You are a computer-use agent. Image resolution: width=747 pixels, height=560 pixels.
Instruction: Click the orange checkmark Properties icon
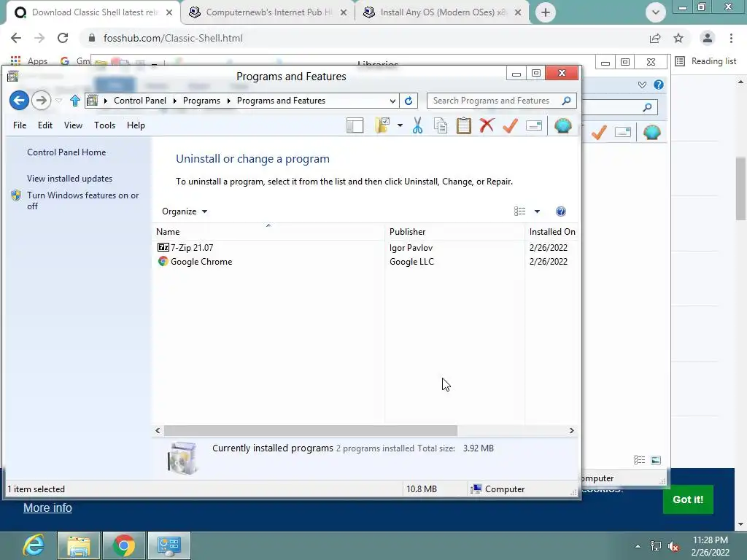pyautogui.click(x=510, y=125)
